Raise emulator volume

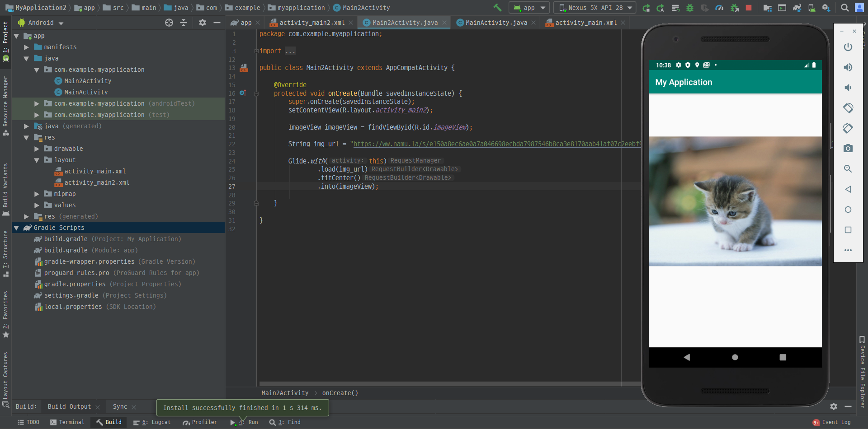coord(848,67)
